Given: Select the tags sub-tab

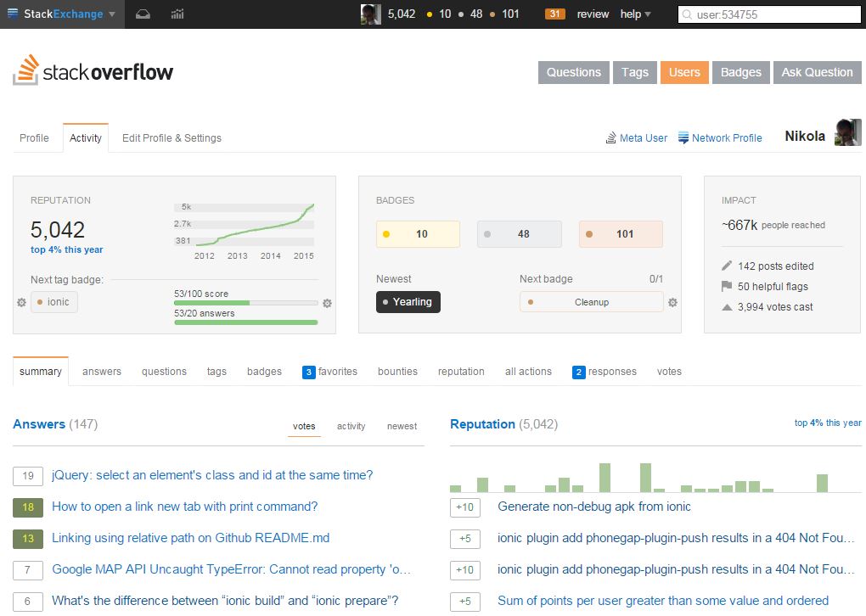Looking at the screenshot, I should (x=216, y=372).
